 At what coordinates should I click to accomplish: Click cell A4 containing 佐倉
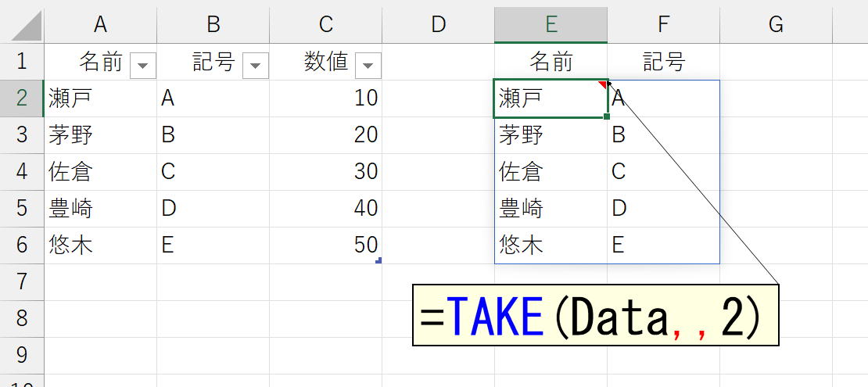tap(101, 172)
